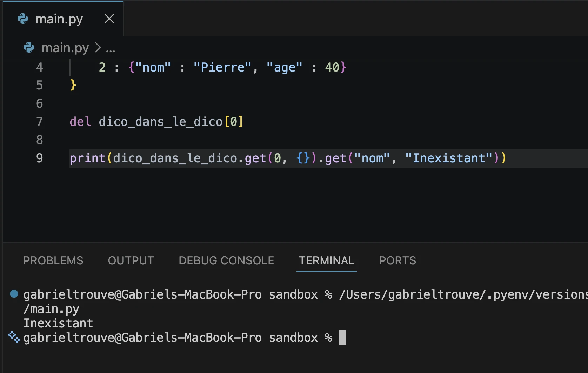Select the main.py editor tab
This screenshot has height=373, width=588.
point(59,19)
